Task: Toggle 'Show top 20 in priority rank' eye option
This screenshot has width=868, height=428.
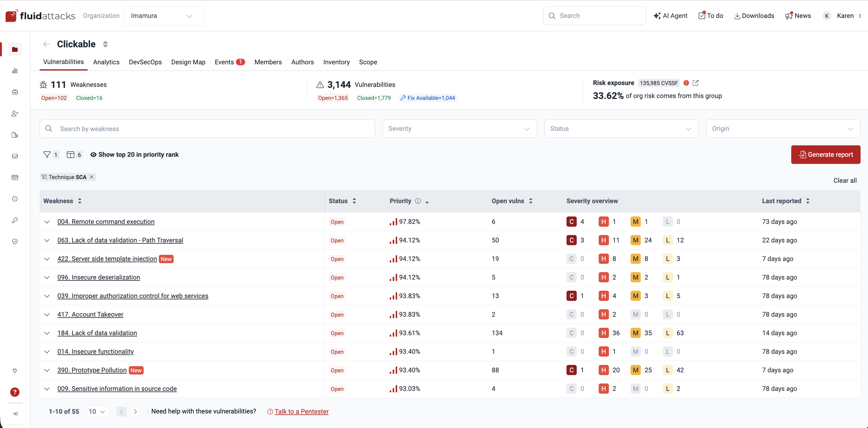Action: coord(135,155)
